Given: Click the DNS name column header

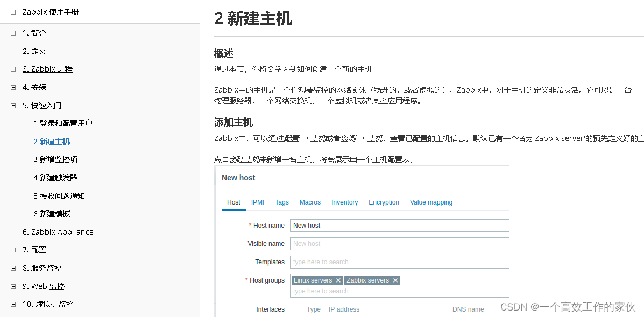Looking at the screenshot, I should (x=468, y=309).
